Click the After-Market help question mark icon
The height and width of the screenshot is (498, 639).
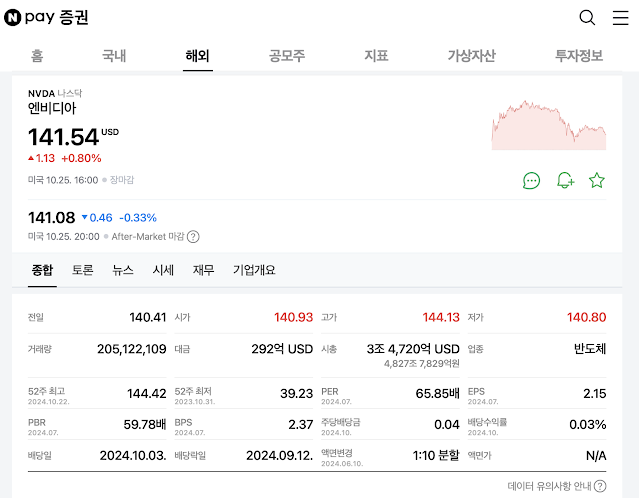pyautogui.click(x=193, y=237)
